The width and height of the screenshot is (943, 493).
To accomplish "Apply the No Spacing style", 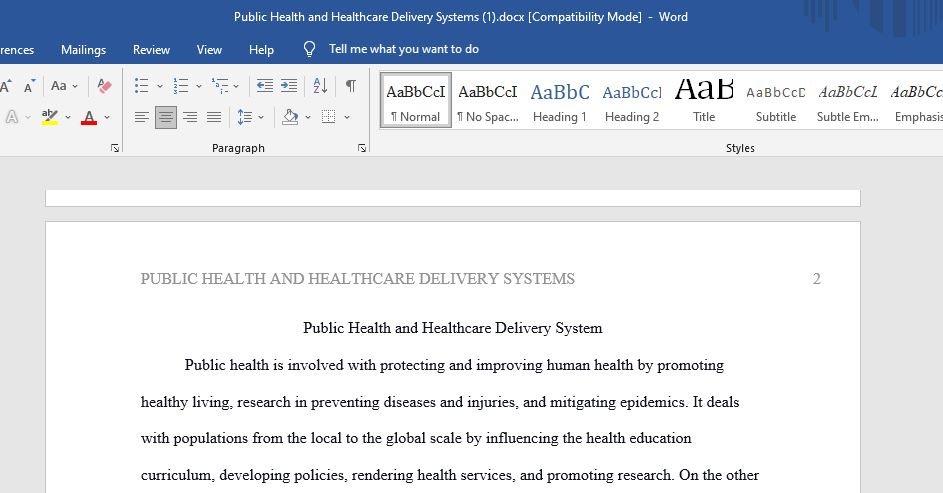I will pos(488,100).
